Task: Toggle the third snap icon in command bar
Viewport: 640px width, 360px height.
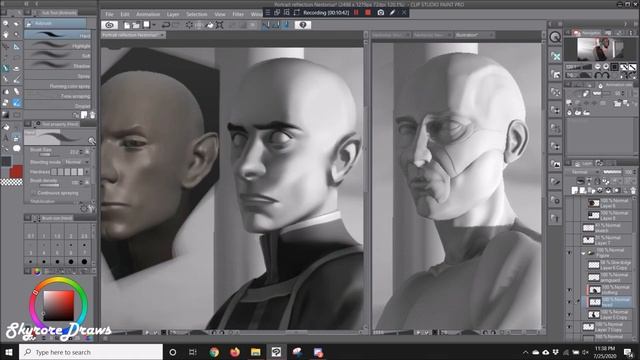Action: click(x=287, y=25)
